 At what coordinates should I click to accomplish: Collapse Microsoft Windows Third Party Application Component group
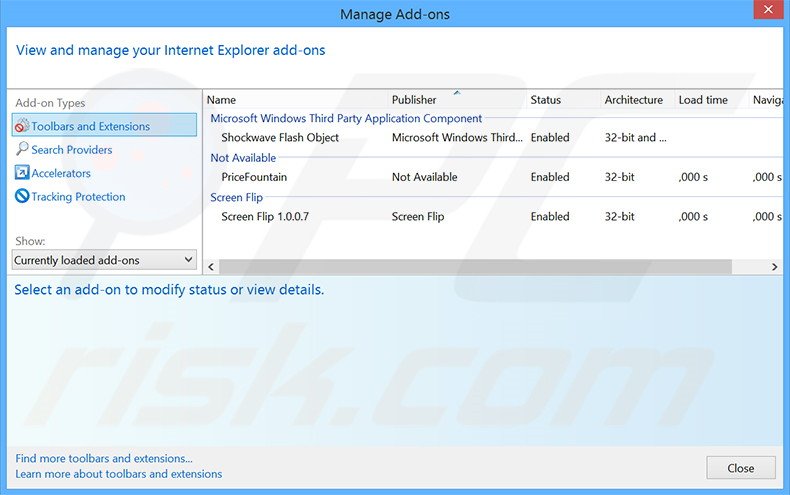[x=346, y=118]
